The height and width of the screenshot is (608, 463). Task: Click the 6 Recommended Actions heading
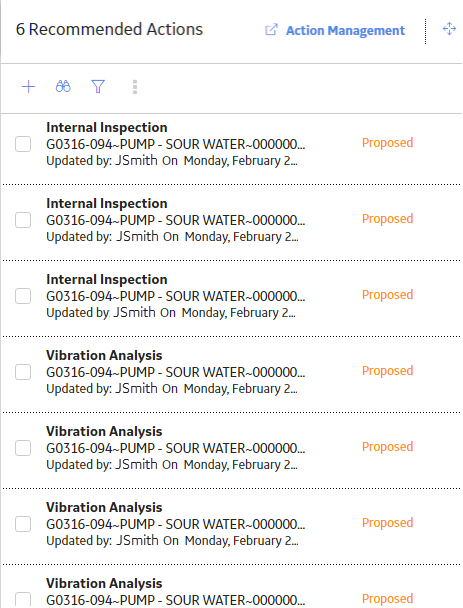point(109,29)
